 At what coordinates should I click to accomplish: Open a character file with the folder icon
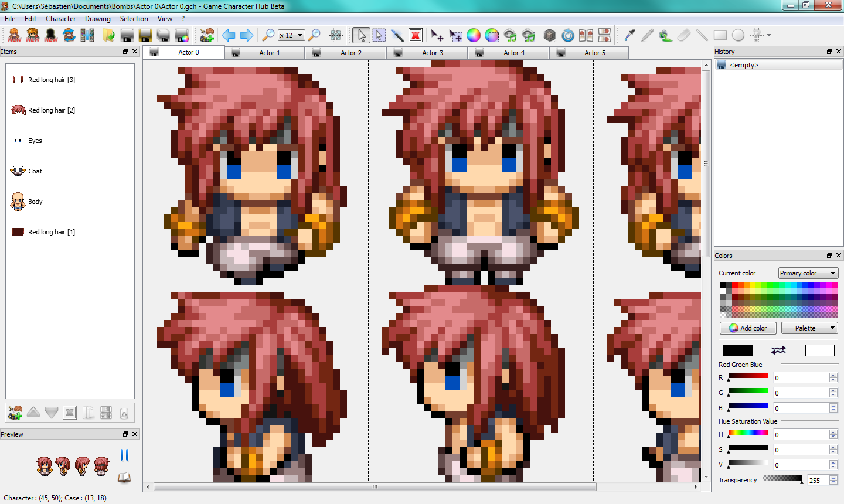point(108,35)
